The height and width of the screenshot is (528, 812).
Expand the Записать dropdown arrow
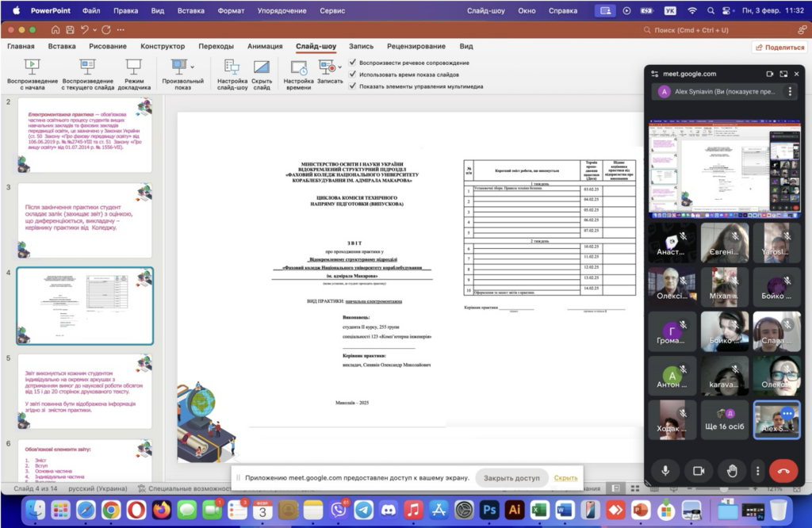339,67
